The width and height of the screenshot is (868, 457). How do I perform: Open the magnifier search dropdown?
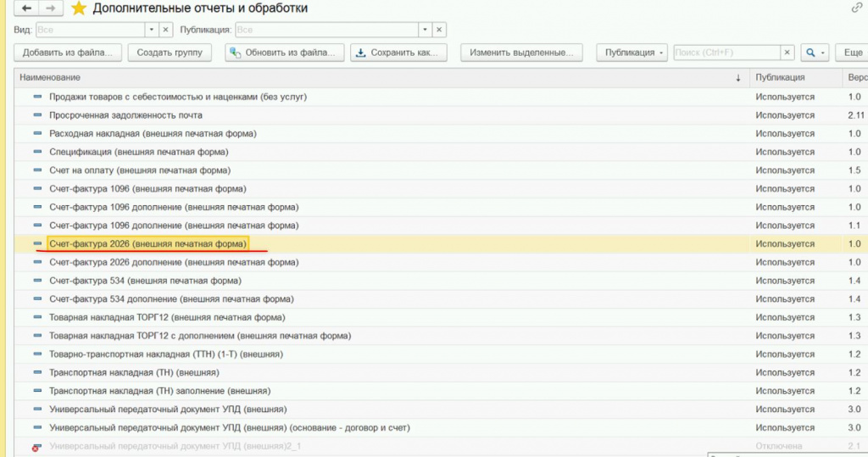tap(815, 53)
